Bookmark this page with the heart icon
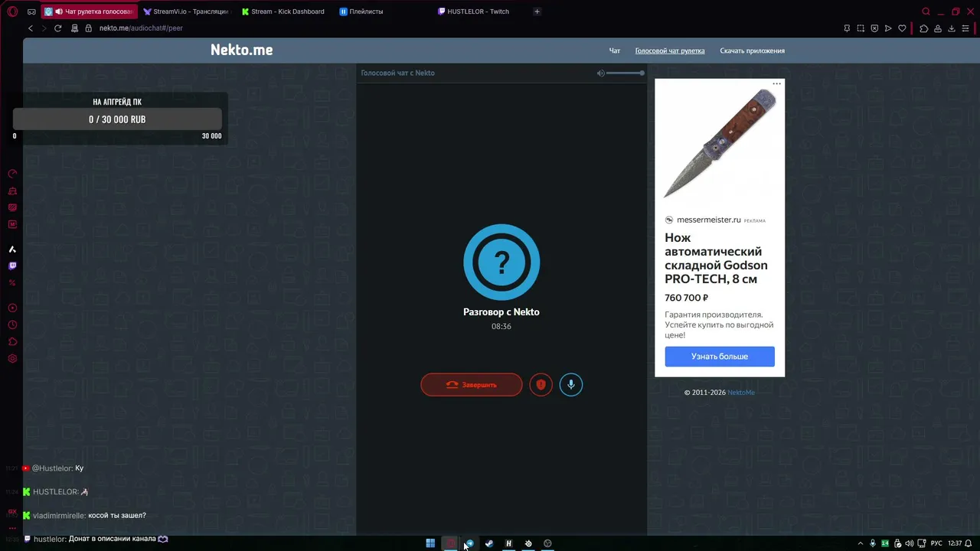 (x=902, y=28)
